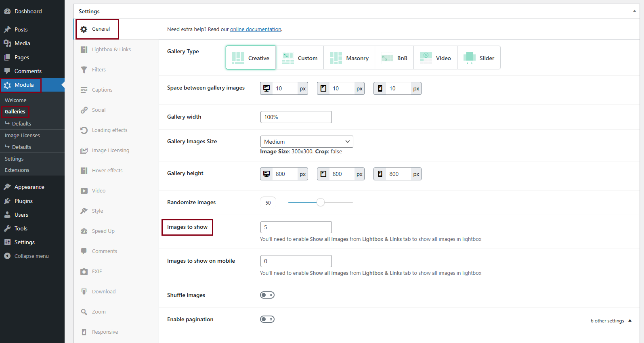Click the EXIF camera icon
The width and height of the screenshot is (644, 343).
tap(84, 272)
